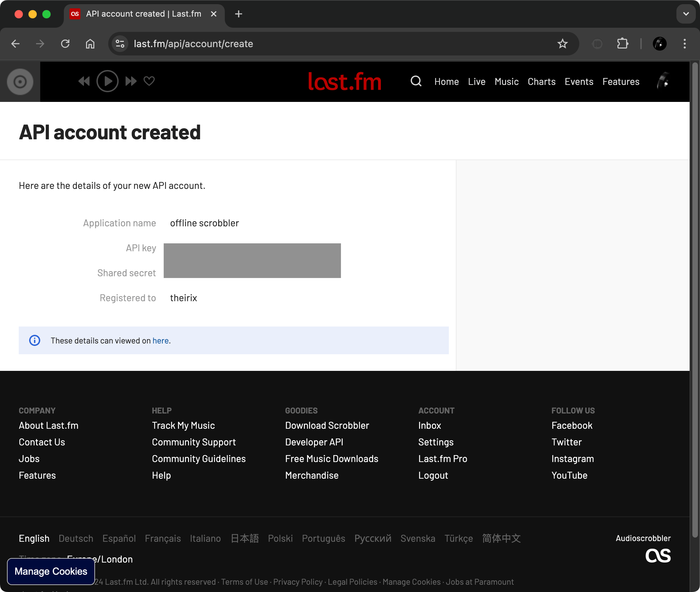Click the address bar URL field

coord(193,44)
